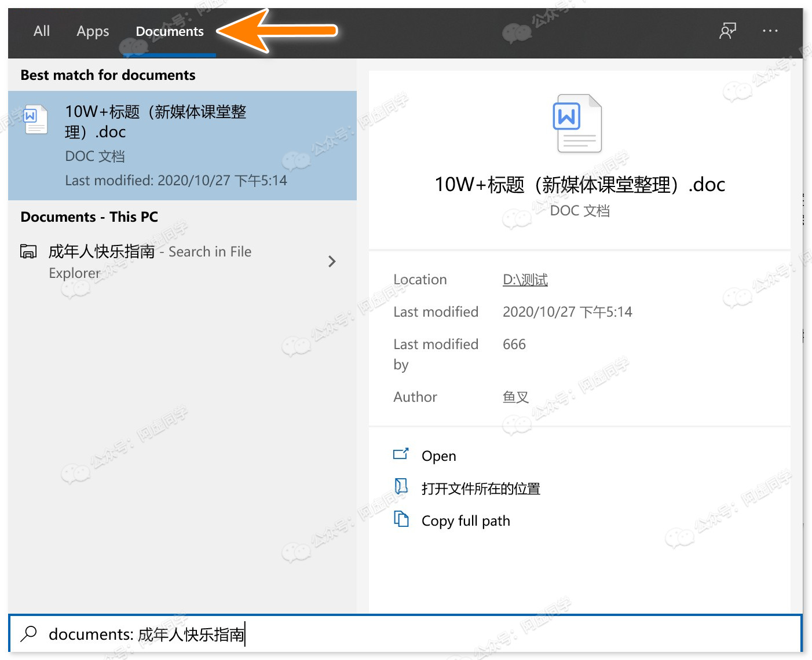This screenshot has width=812, height=660.
Task: Click the Word icon in best match result
Action: pos(35,120)
